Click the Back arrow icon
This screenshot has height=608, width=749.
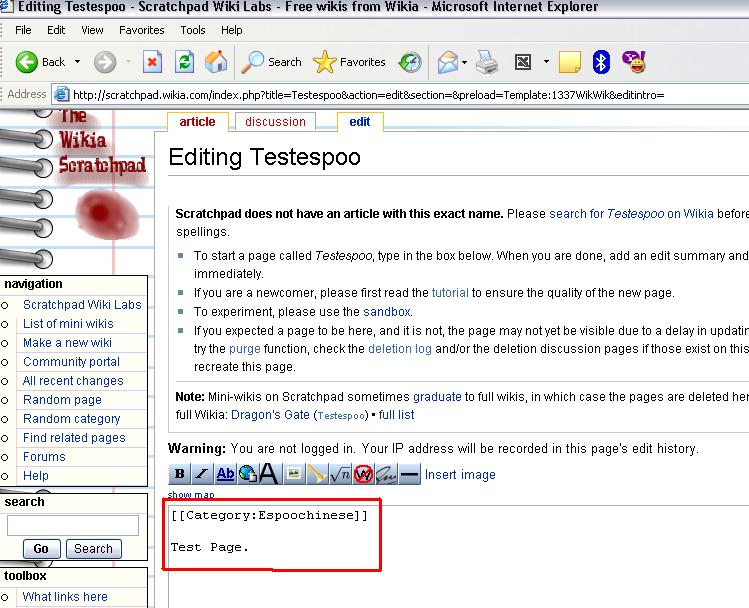coord(26,62)
